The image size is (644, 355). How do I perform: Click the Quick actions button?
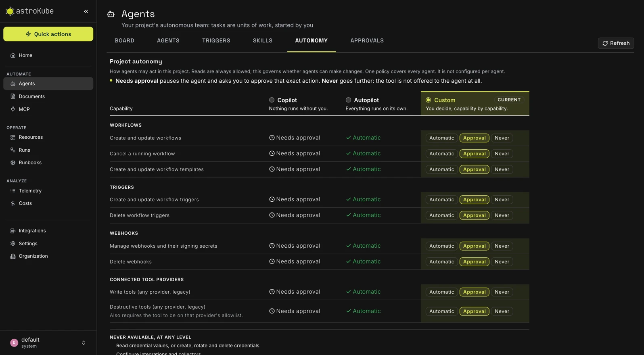click(48, 34)
